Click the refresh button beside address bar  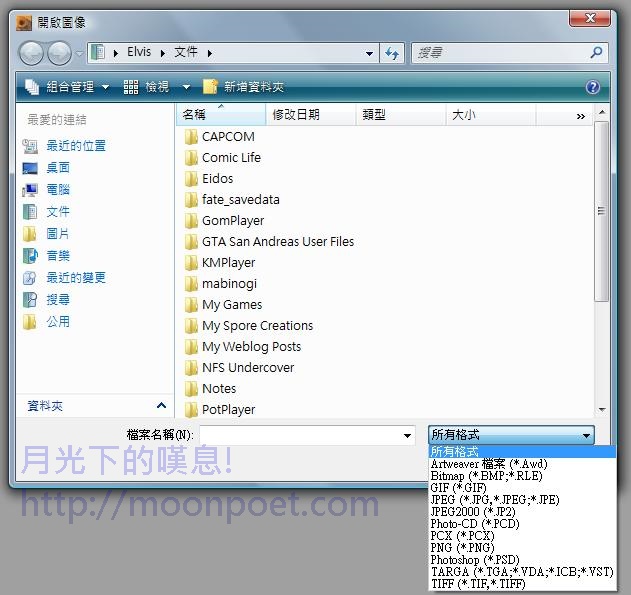(392, 53)
